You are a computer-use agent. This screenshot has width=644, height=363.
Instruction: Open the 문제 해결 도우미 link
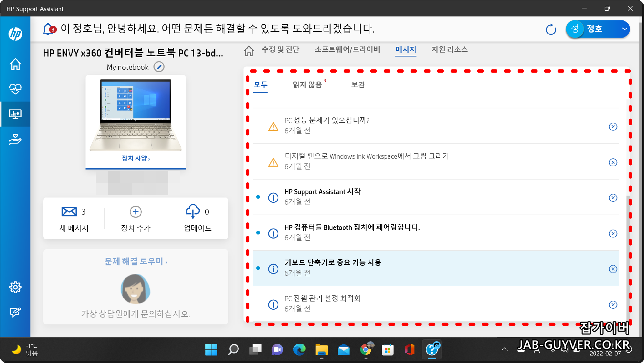tap(136, 261)
